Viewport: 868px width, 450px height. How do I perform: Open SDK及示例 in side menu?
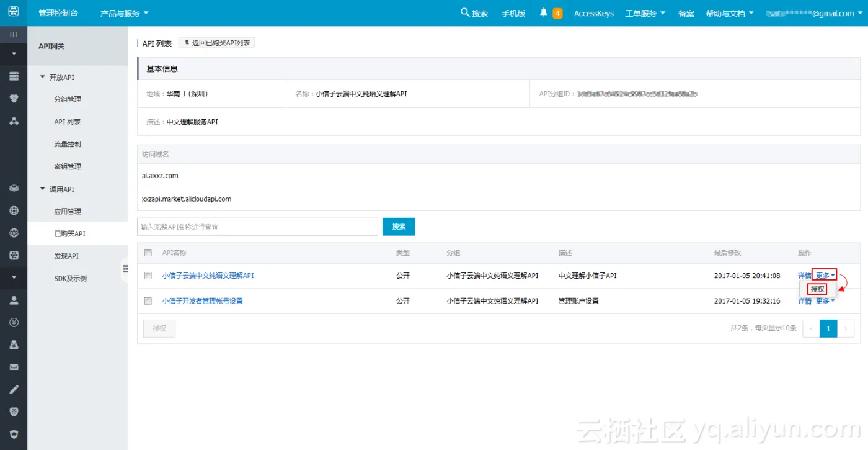(x=70, y=278)
